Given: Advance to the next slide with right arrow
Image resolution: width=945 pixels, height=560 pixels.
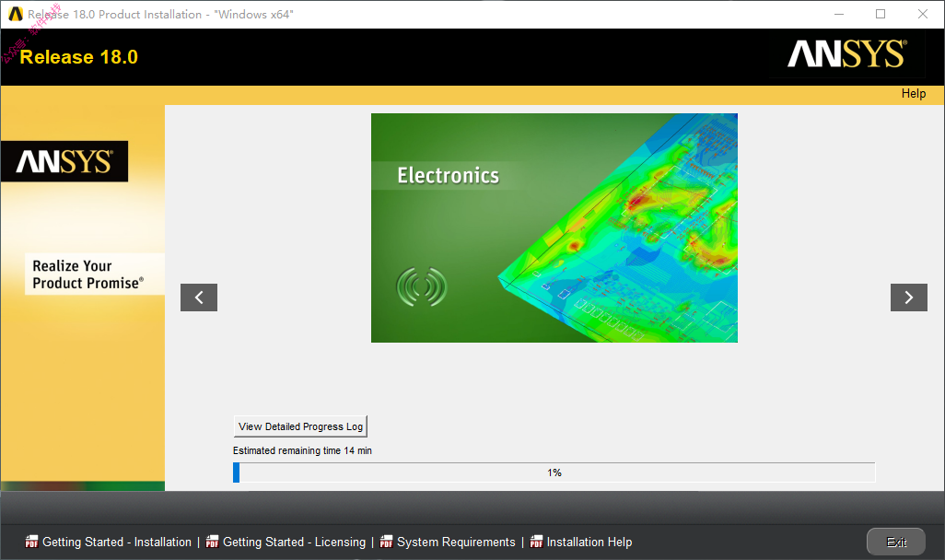Looking at the screenshot, I should (909, 297).
